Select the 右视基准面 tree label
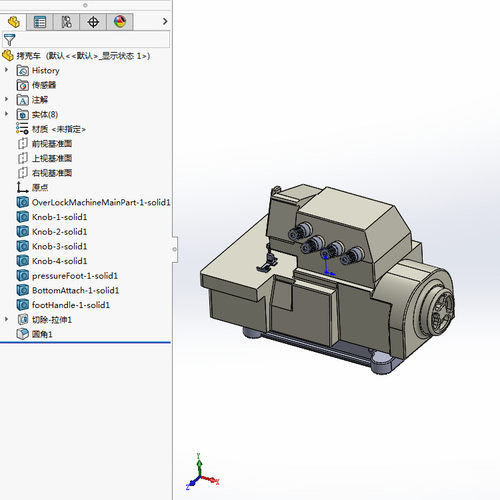Screen dimensions: 500x500 52,173
